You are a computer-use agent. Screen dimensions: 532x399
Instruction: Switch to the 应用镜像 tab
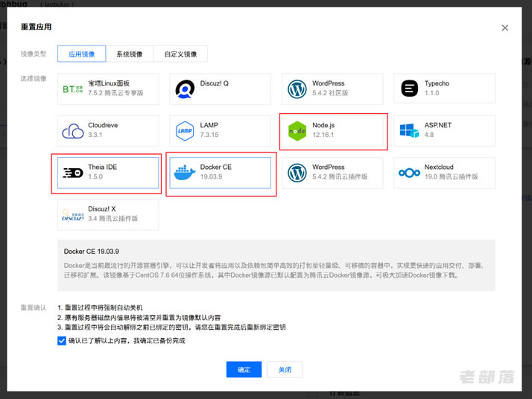(x=81, y=54)
